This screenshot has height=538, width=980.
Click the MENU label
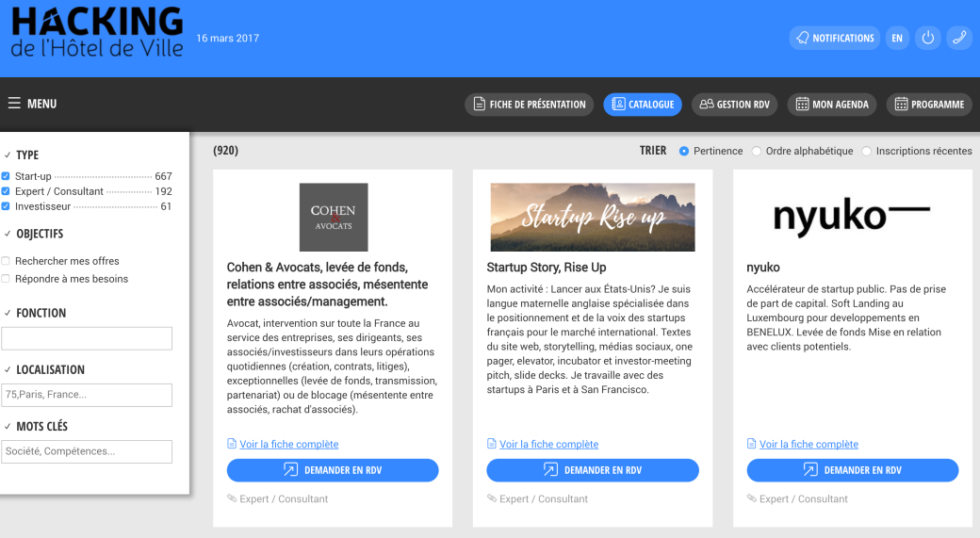tap(41, 104)
